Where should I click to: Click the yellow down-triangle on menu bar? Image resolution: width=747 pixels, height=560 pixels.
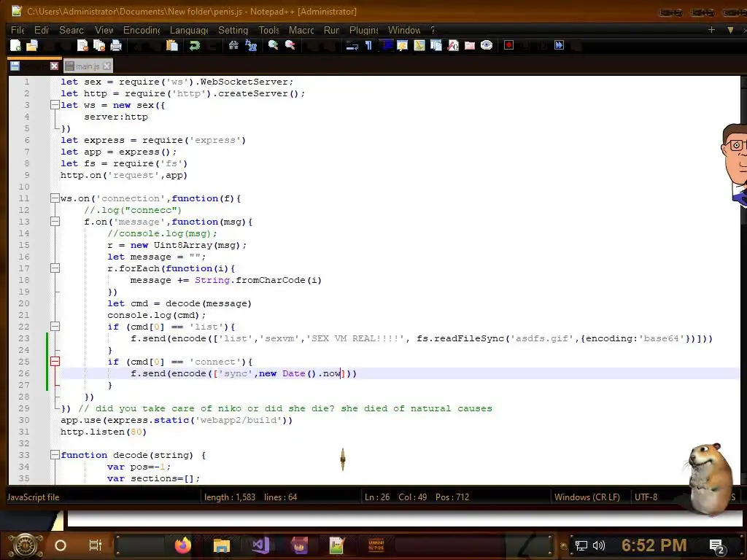730,29
